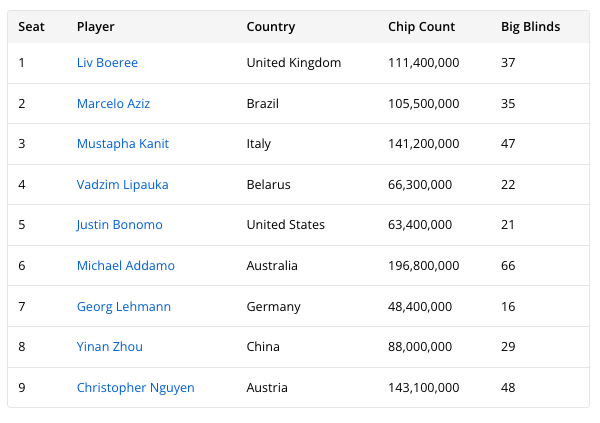Click the Player column header
Viewport: 600px width, 423px height.
[96, 27]
